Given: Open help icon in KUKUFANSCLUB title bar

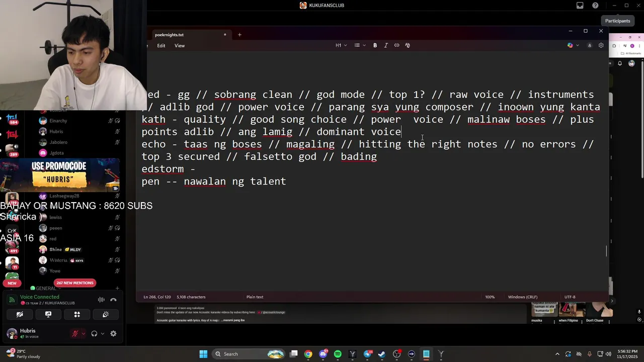Looking at the screenshot, I should point(595,6).
